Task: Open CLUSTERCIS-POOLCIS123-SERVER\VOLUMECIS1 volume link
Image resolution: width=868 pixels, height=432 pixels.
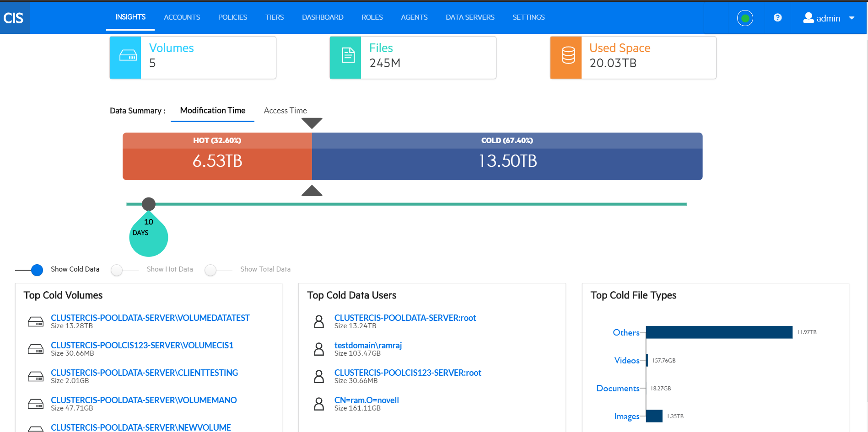Action: click(x=142, y=345)
